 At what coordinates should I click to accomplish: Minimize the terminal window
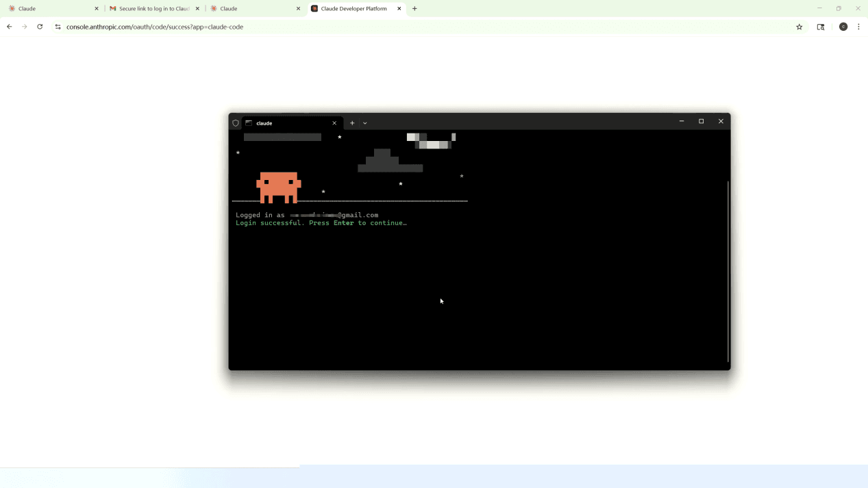click(x=682, y=121)
